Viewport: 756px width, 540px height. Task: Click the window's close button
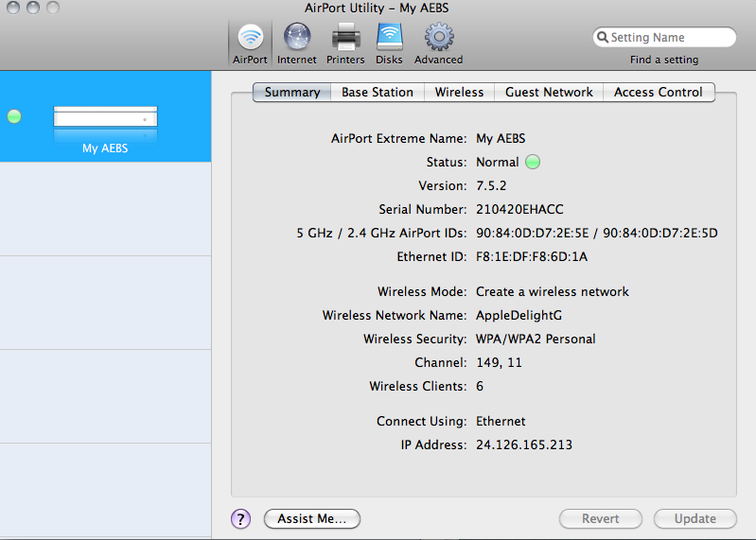click(x=13, y=7)
